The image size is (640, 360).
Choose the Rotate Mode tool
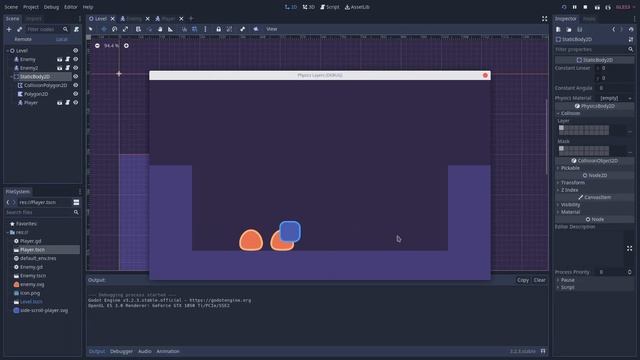(115, 29)
